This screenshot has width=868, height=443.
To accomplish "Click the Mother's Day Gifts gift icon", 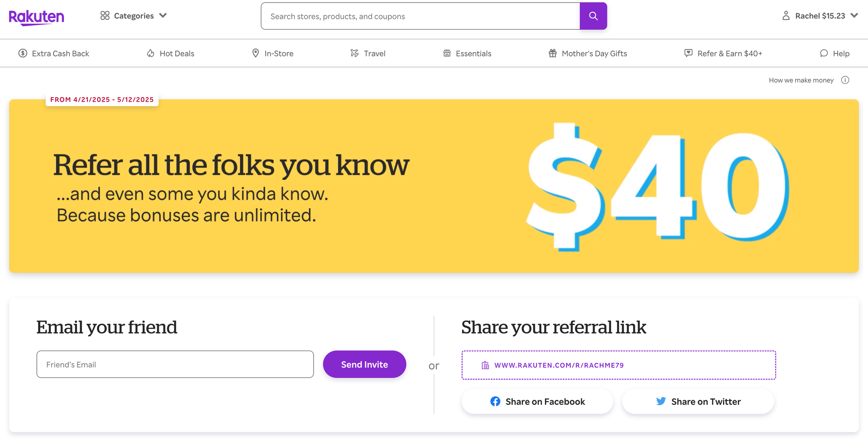I will tap(552, 53).
